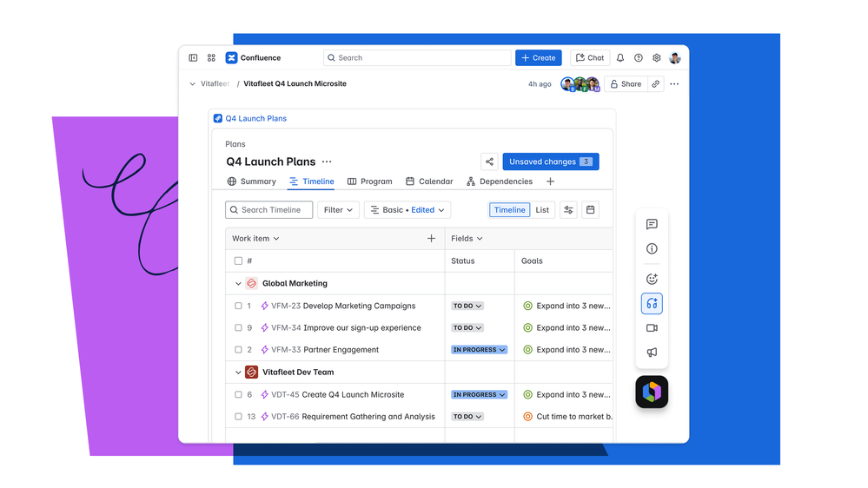Click the copy link icon next to Share
The image size is (868, 488).
tap(655, 84)
